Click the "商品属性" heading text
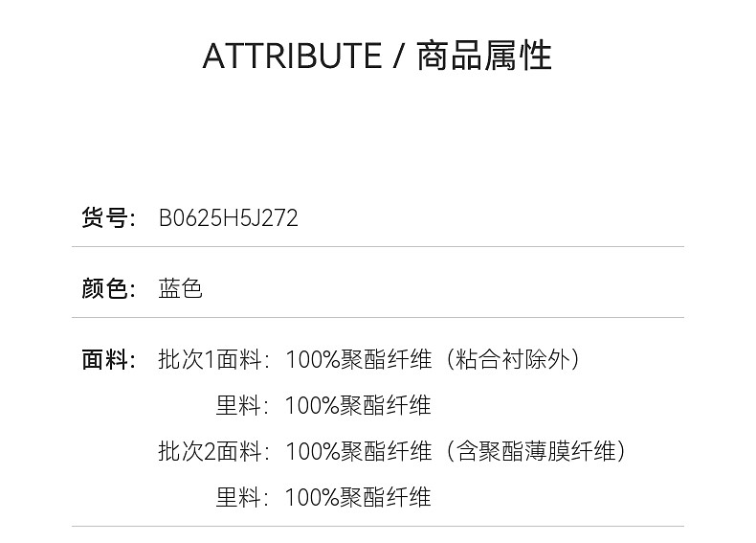Viewport: 756px width, 543px height. coord(484,57)
